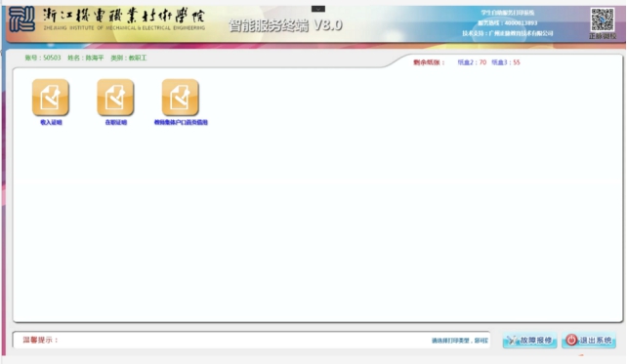Click the 故障报修 button
Viewport: 627px width, 364px height.
(x=529, y=341)
